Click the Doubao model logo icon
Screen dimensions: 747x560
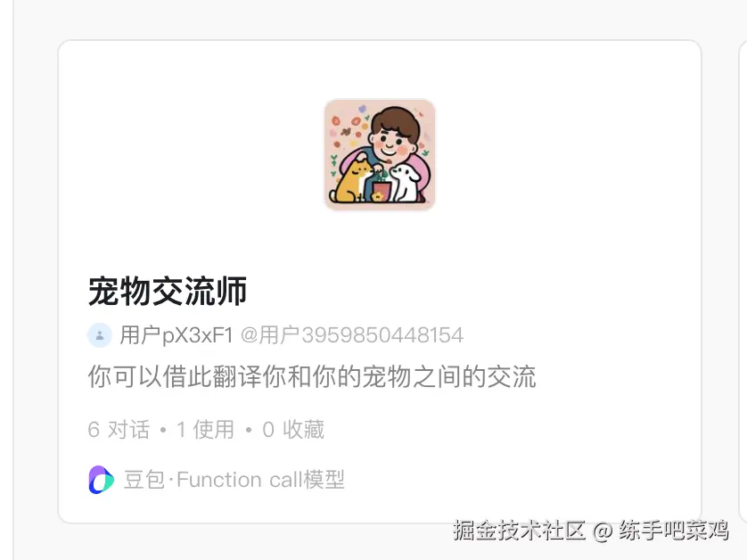pos(101,480)
